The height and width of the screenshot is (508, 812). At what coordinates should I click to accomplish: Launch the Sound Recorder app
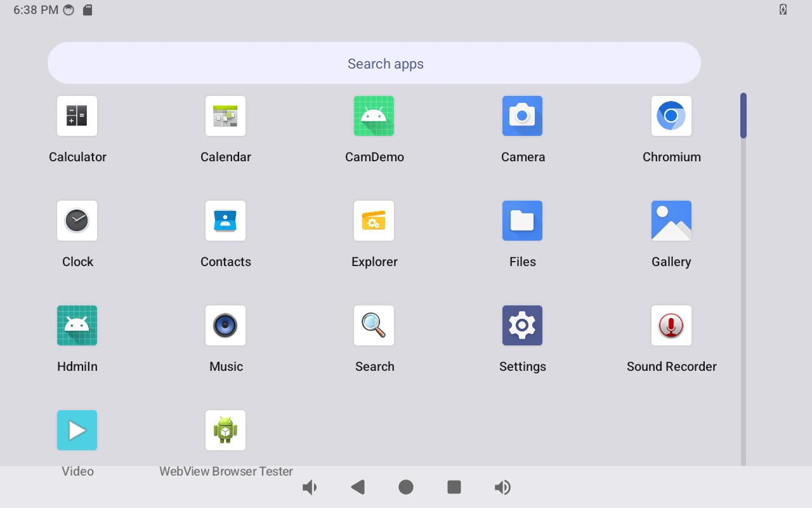pos(671,325)
